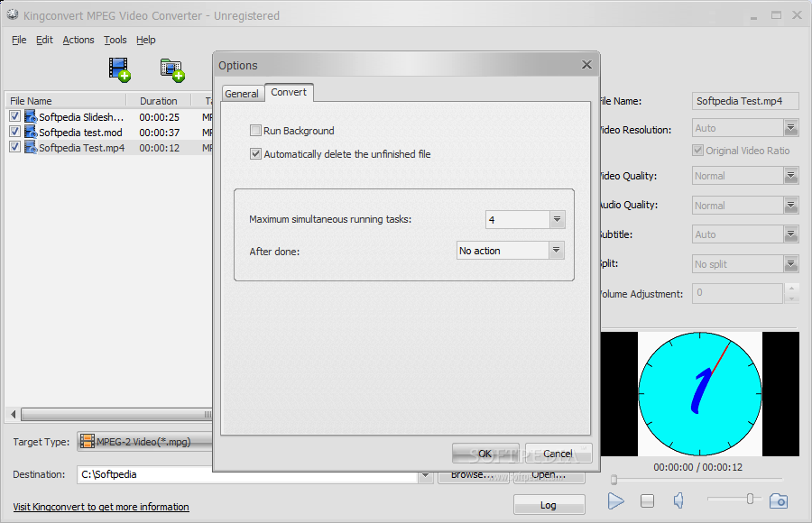Open the Maximum simultaneous running tasks dropdown
The height and width of the screenshot is (523, 812).
[x=557, y=219]
